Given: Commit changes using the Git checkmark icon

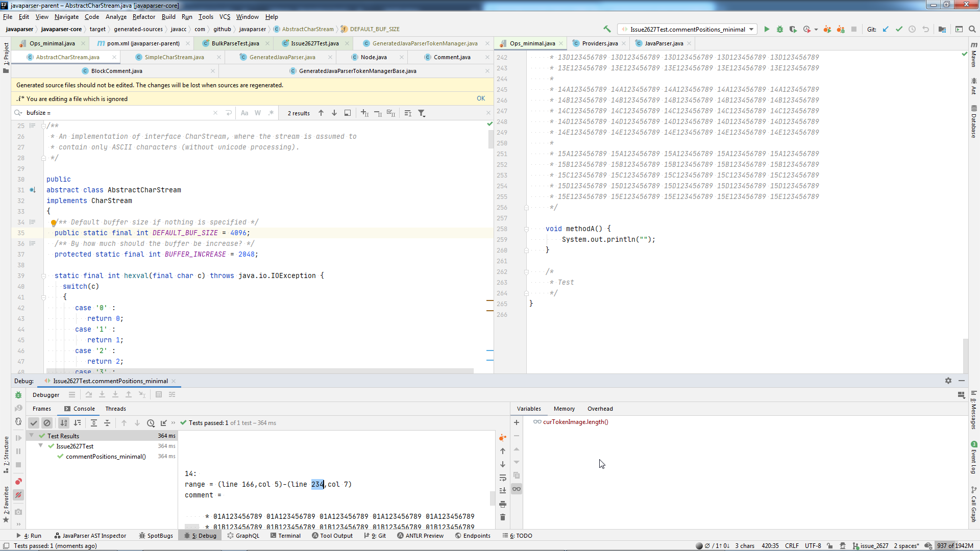Looking at the screenshot, I should [899, 29].
